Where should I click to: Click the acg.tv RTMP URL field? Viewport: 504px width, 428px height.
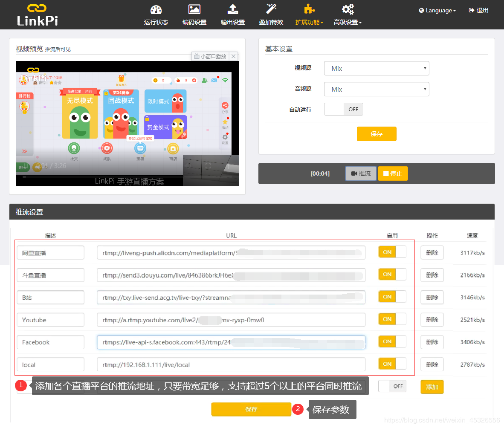pyautogui.click(x=231, y=297)
